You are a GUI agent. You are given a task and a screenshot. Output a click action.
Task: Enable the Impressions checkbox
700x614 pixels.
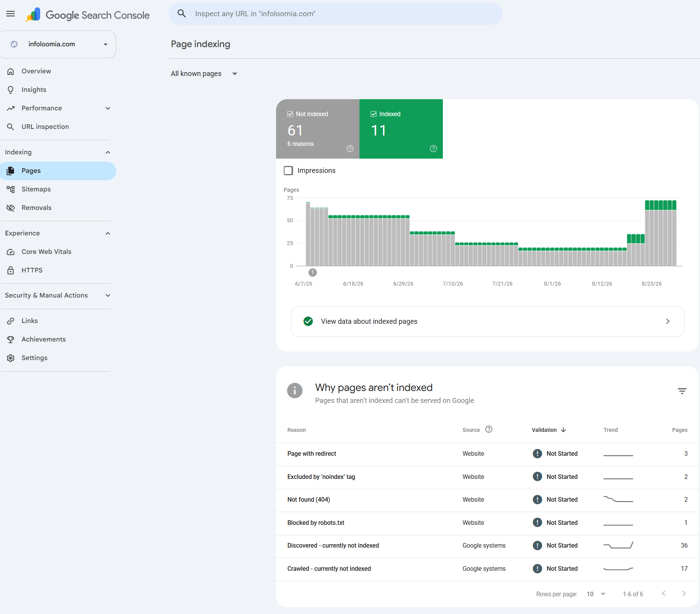coord(288,171)
